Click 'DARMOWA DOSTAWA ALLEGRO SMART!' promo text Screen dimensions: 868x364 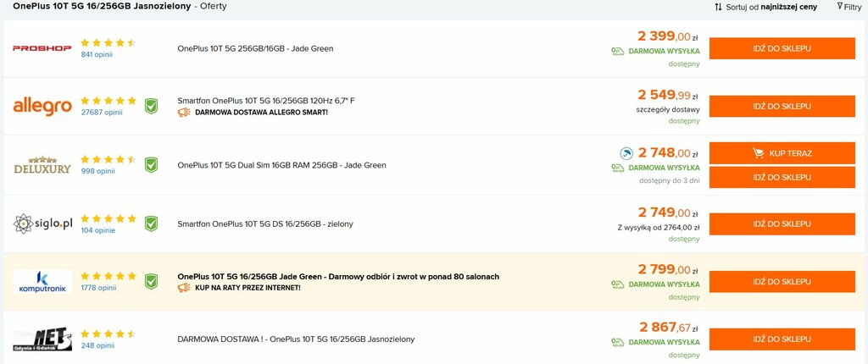[261, 113]
